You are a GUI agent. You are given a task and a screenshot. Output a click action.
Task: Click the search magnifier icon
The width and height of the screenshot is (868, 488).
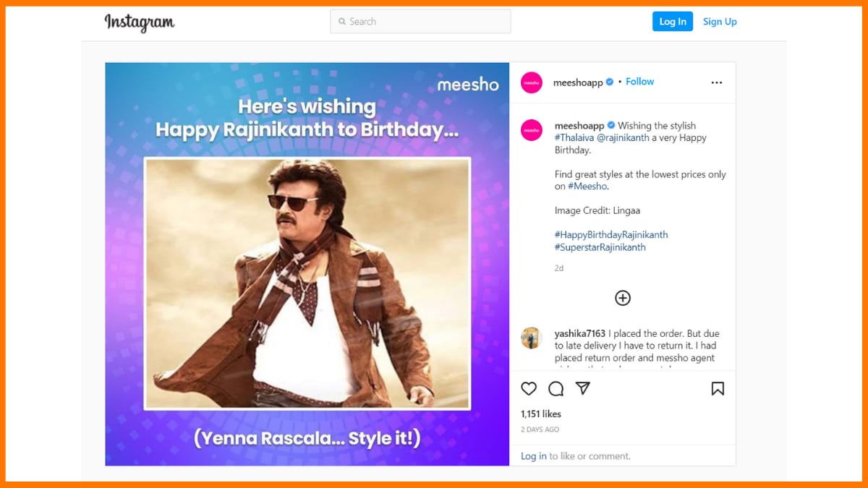click(x=342, y=22)
